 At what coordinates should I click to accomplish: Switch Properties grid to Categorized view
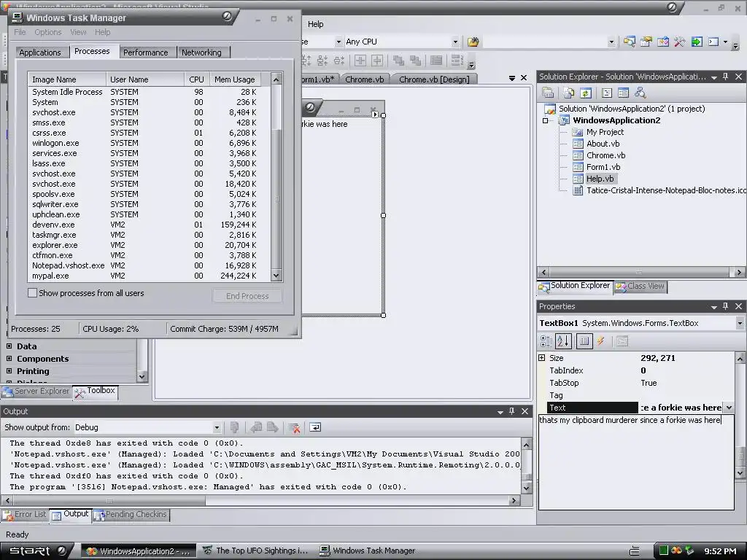(546, 341)
